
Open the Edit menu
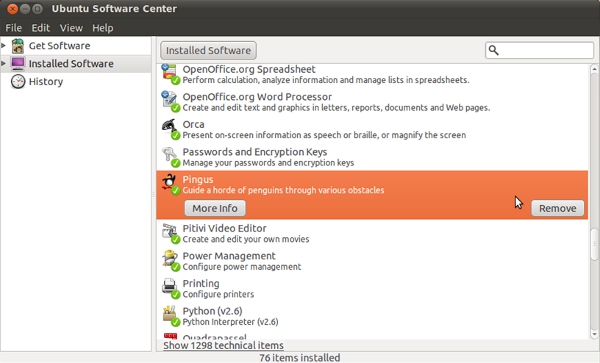(41, 28)
